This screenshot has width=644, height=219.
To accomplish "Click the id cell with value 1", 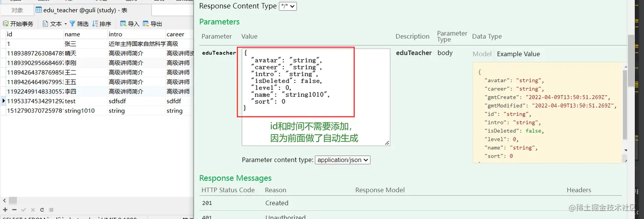I will (x=34, y=44).
